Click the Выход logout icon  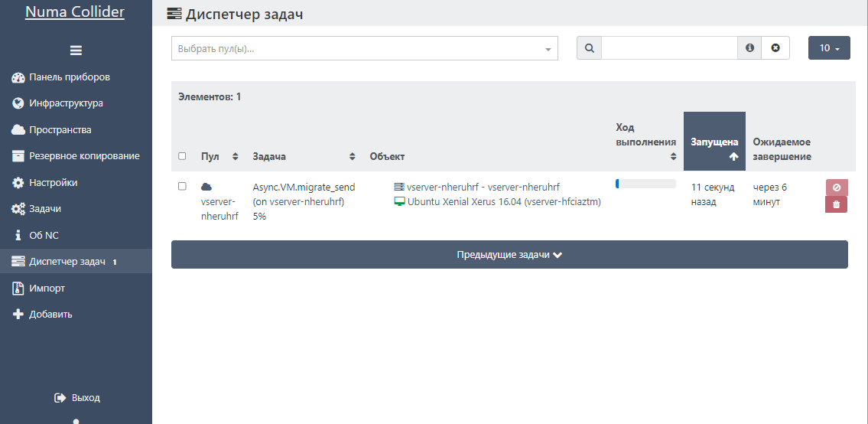(x=60, y=398)
